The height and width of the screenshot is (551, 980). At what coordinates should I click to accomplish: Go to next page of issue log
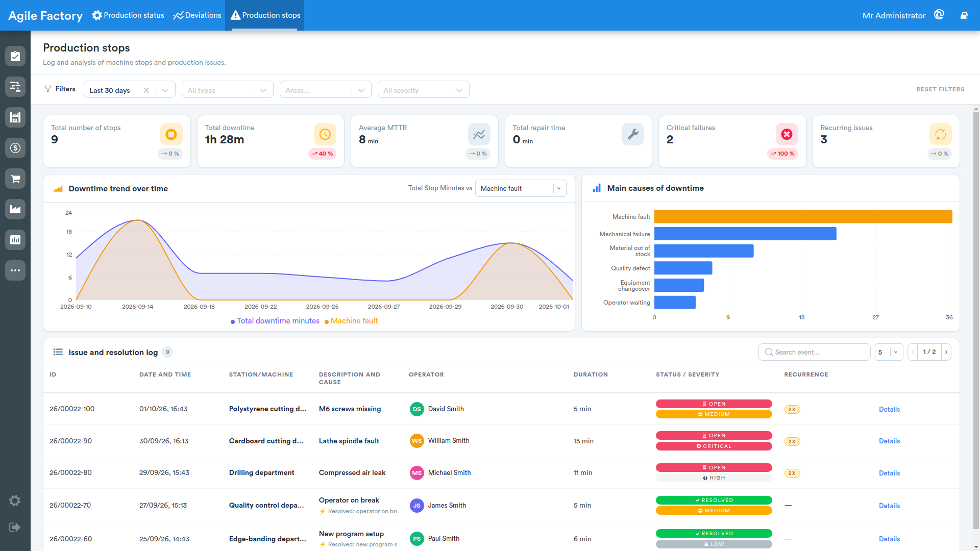(946, 352)
